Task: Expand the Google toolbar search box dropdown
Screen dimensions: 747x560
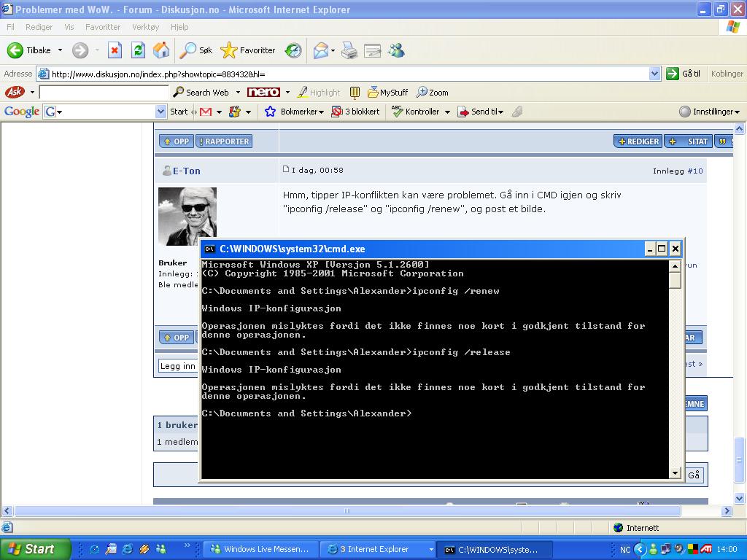Action: [161, 112]
